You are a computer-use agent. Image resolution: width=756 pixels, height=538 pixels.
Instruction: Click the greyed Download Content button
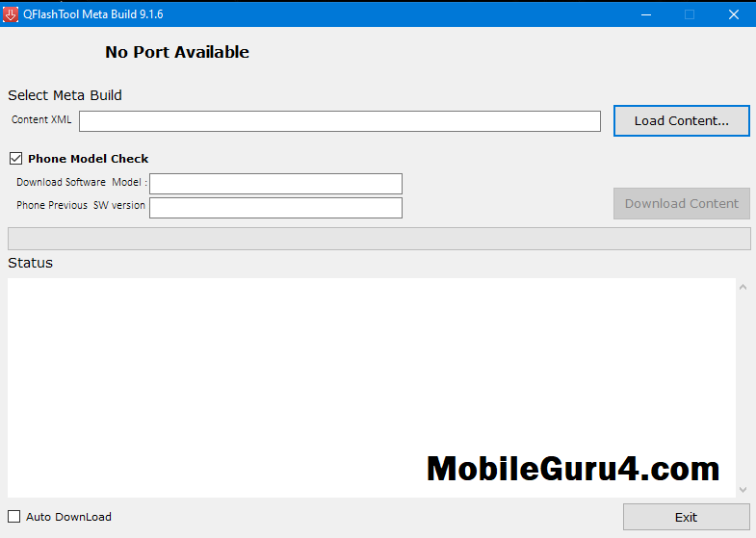pos(681,204)
